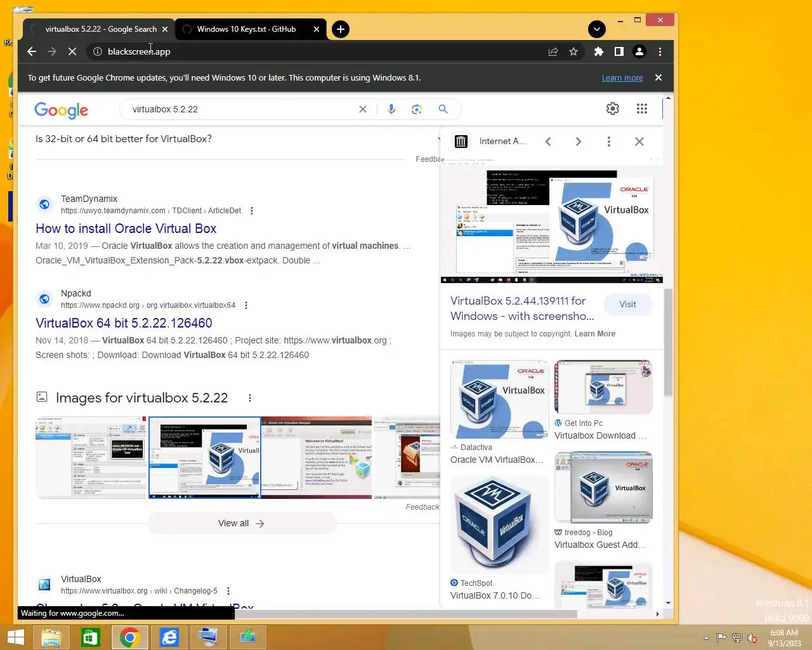The image size is (812, 650).
Task: Open Google apps grid
Action: (x=642, y=109)
